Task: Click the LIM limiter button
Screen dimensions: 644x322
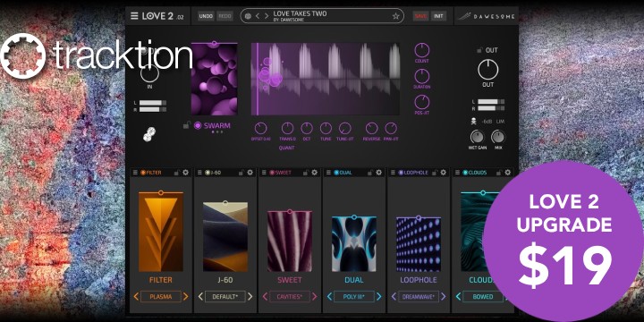Action: pos(500,122)
